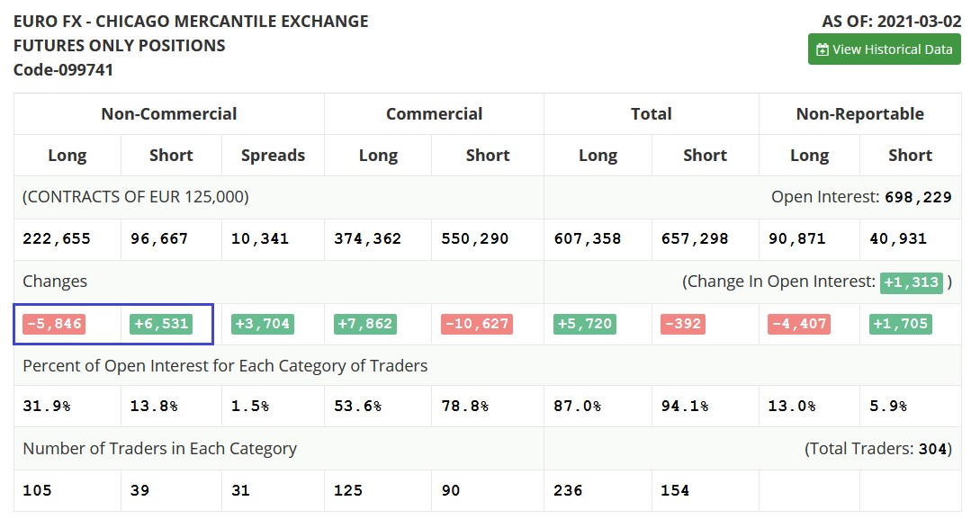Click the Non-Reportable column group header
The height and width of the screenshot is (519, 980).
(859, 114)
